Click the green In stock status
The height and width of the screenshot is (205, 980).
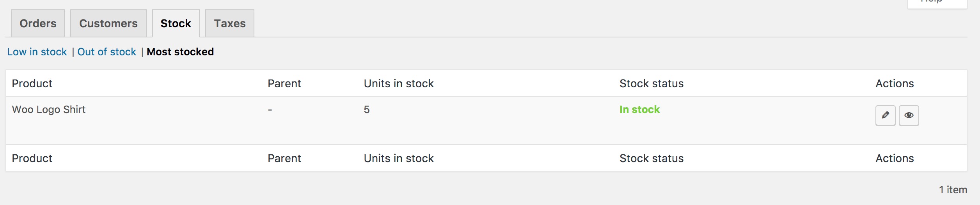(x=639, y=110)
